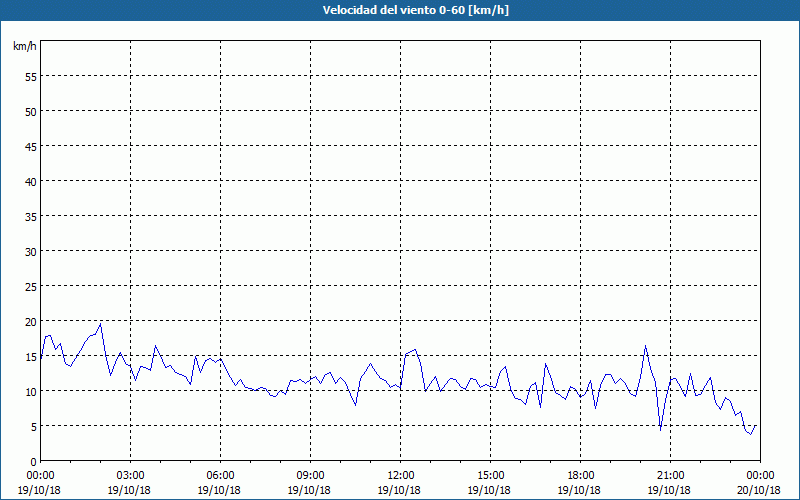Click the 'km/h' axis unit label

(24, 46)
